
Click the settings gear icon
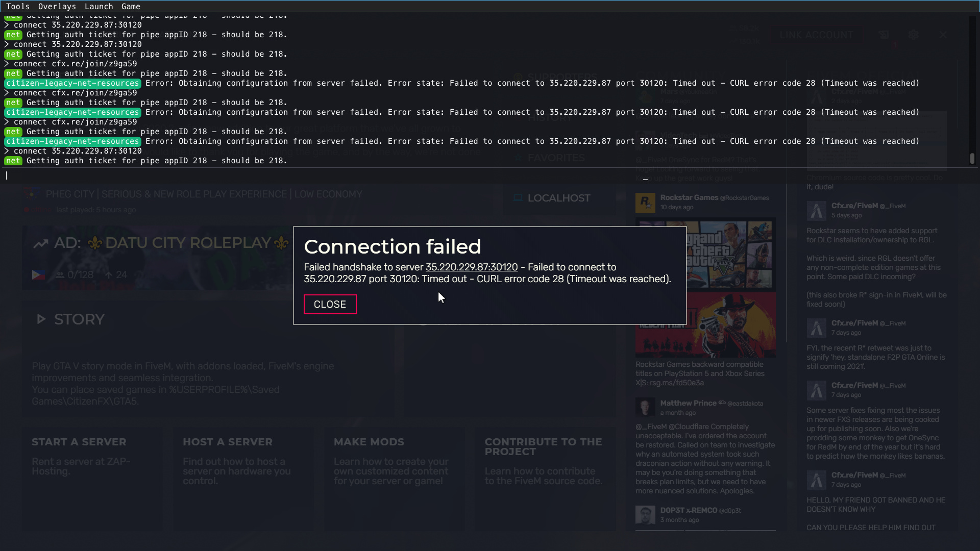(913, 35)
